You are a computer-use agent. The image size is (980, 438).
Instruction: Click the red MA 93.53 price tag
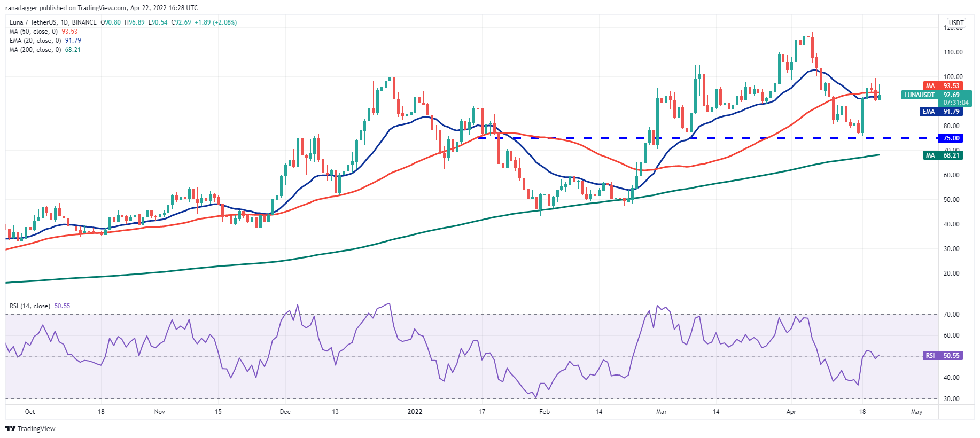[944, 86]
